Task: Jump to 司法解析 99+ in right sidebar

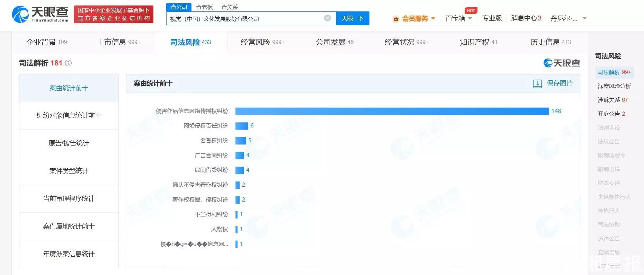Action: (614, 72)
